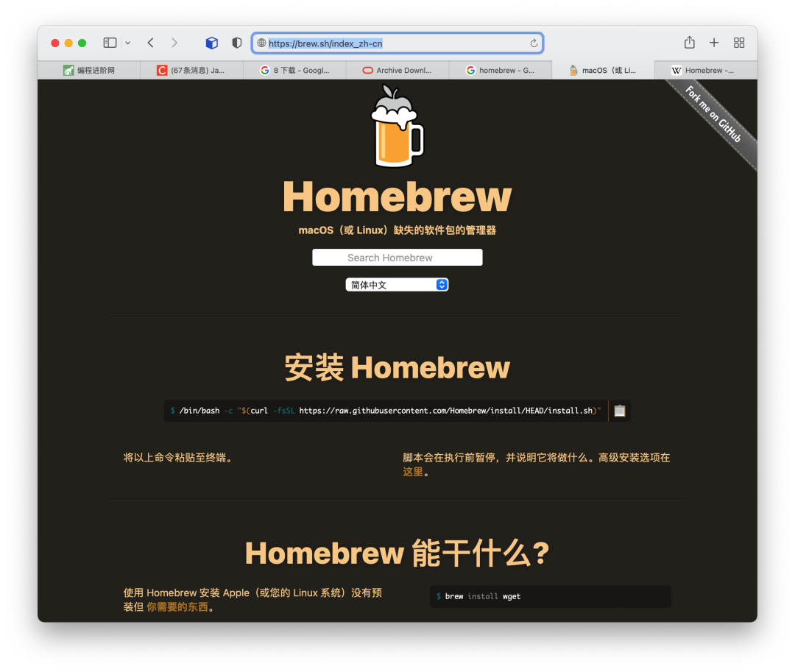This screenshot has width=795, height=672.
Task: Switch to the macOS（或 Li... tab
Action: click(604, 71)
